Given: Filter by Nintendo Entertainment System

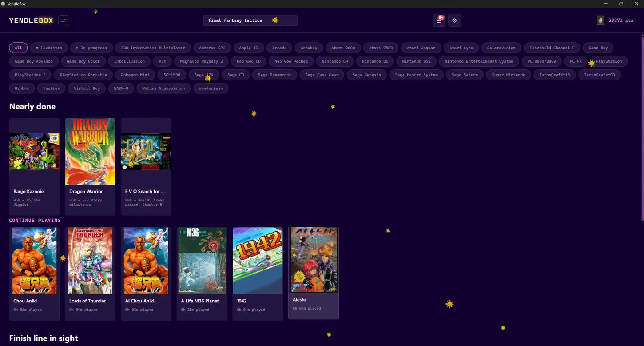Looking at the screenshot, I should [x=479, y=61].
